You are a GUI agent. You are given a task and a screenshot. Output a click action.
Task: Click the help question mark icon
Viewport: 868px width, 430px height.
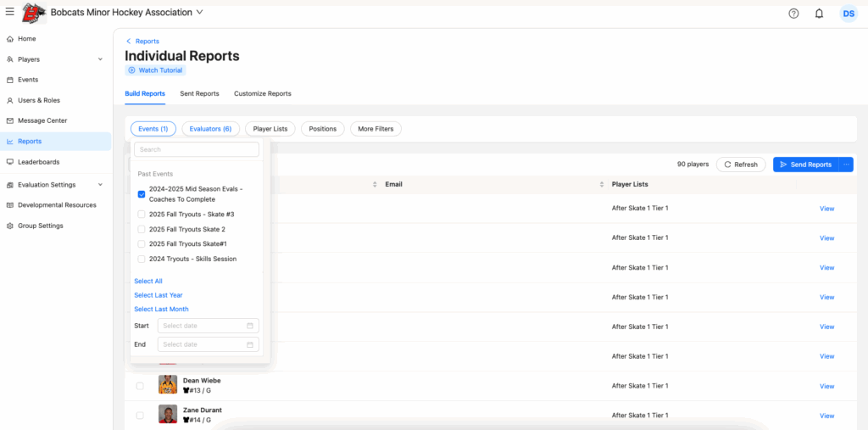[x=793, y=13]
